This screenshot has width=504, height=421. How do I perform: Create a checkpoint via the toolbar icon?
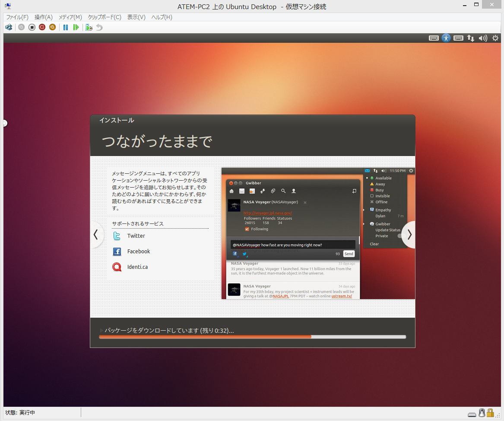click(x=89, y=27)
